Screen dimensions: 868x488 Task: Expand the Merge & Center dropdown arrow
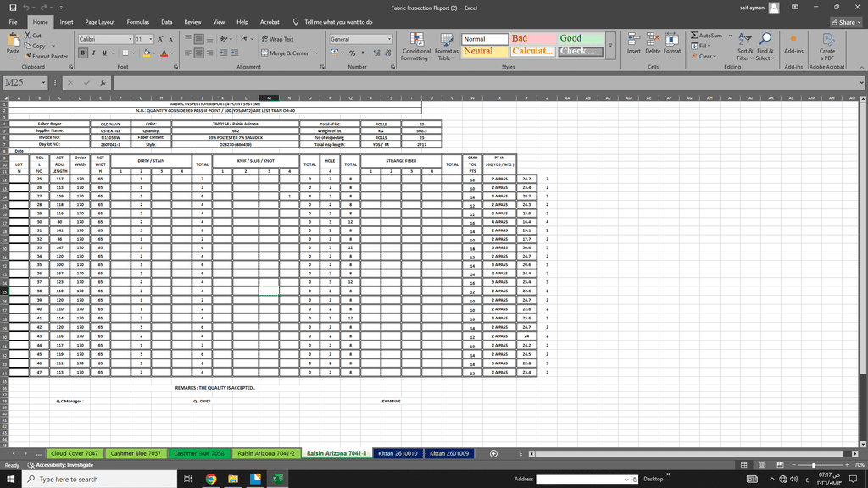coord(317,53)
